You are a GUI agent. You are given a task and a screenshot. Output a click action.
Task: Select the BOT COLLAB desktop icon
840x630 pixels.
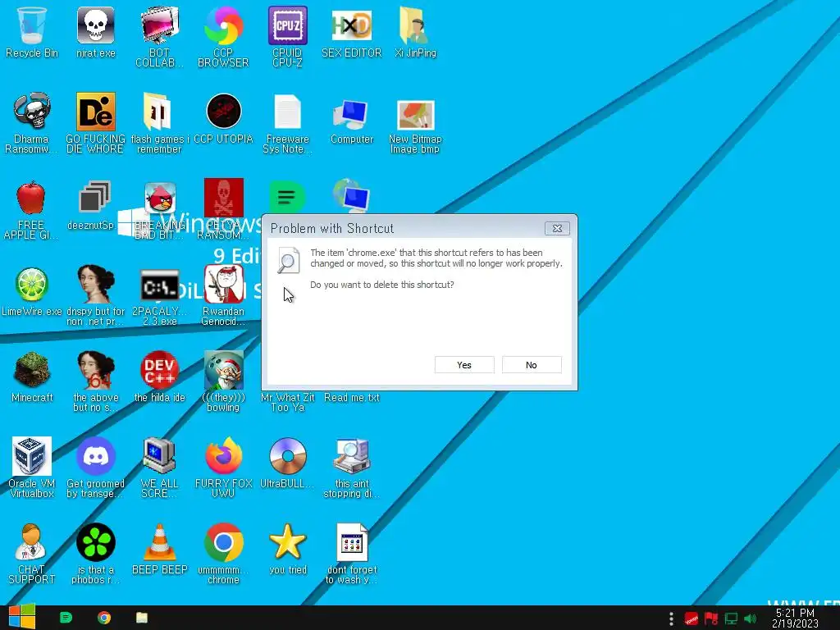160,25
